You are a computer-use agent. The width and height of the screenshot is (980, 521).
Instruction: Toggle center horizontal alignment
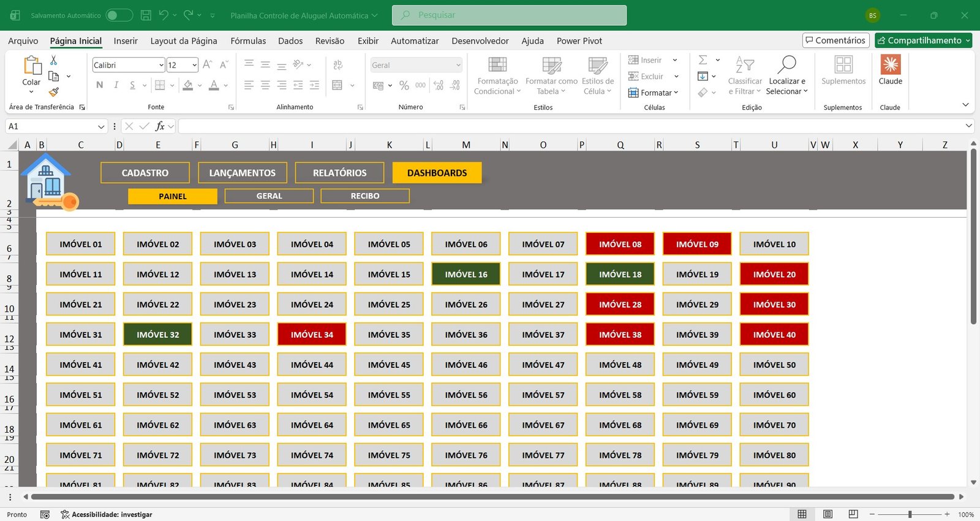265,85
